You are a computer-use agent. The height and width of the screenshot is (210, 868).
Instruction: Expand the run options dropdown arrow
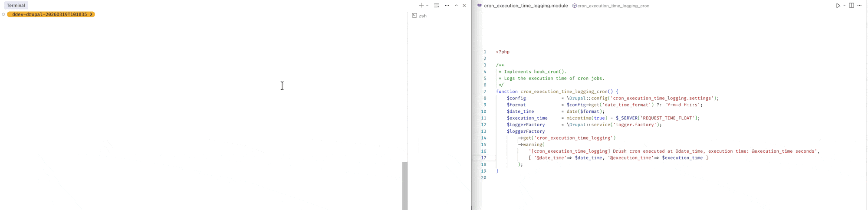845,6
